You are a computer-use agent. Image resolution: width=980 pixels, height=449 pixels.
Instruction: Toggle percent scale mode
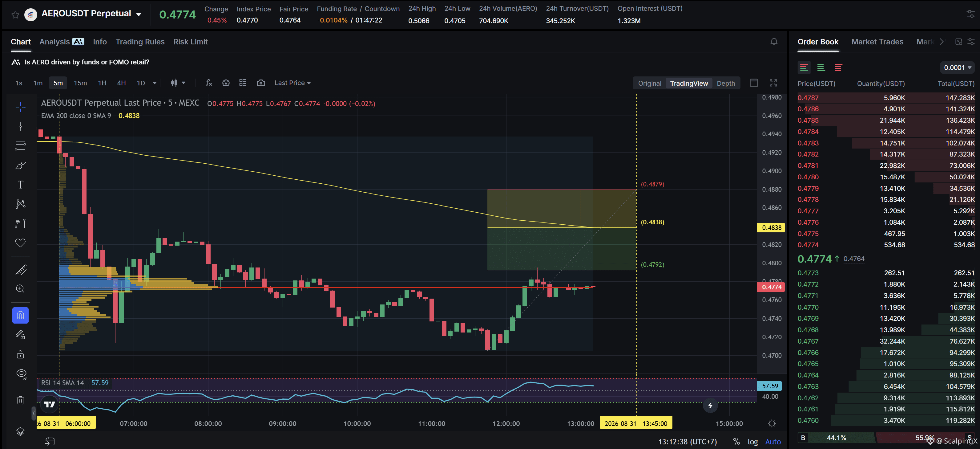736,442
